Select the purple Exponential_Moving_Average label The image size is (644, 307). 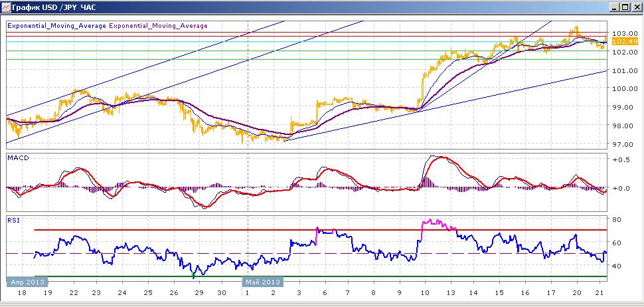158,25
